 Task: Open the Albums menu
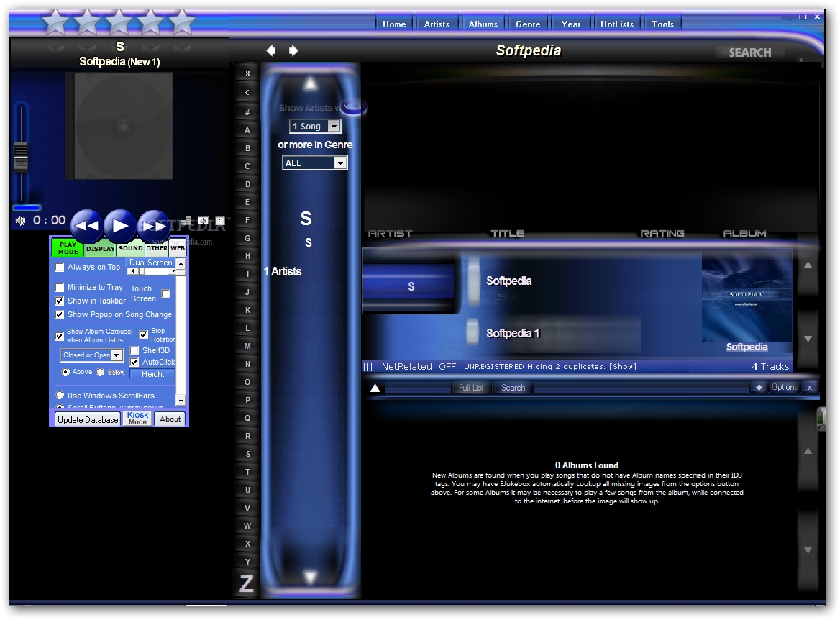[x=483, y=24]
